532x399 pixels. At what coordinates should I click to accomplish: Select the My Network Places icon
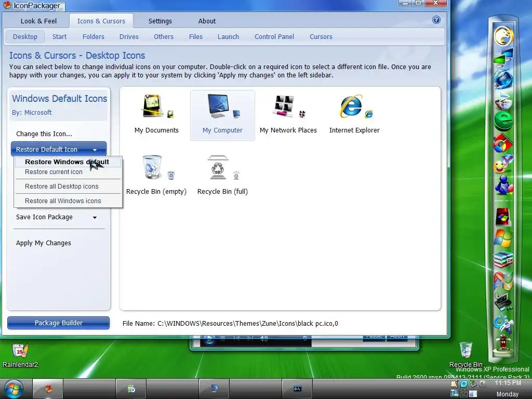point(288,115)
